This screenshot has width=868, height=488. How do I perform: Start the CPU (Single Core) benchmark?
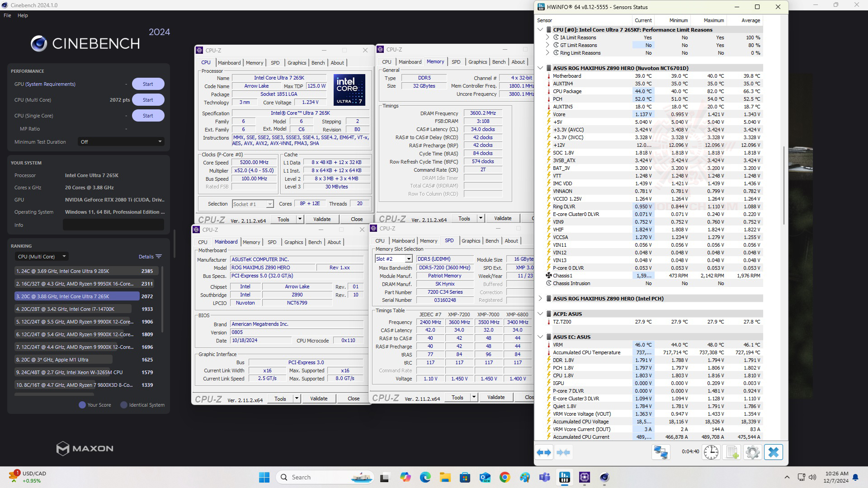pyautogui.click(x=148, y=116)
